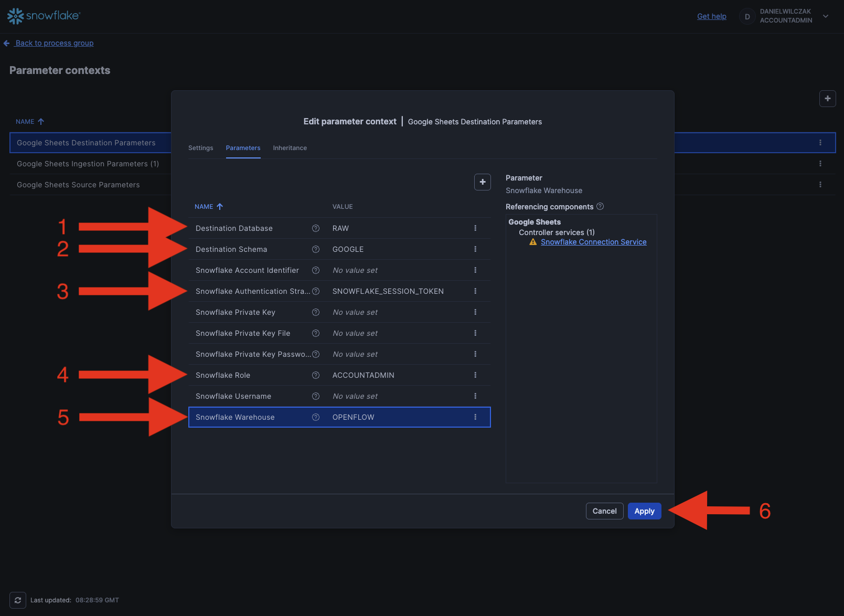Click the Snowflake logo
This screenshot has height=616, width=844.
43,16
